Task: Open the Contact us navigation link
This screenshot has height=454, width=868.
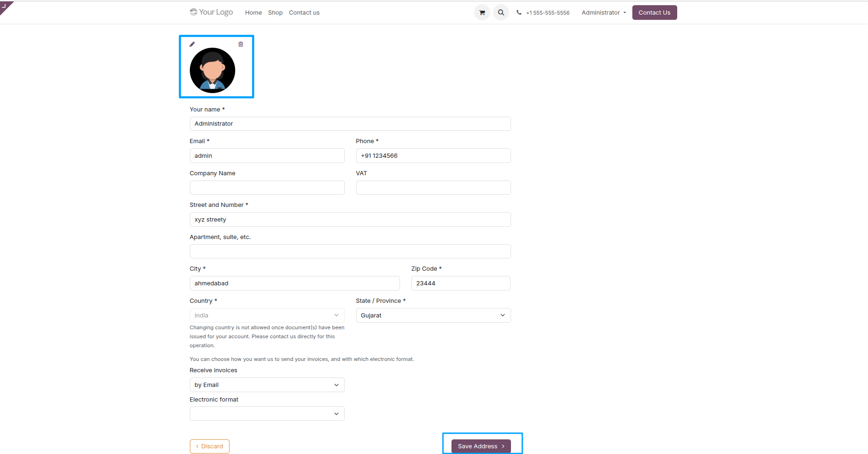Action: coord(304,12)
